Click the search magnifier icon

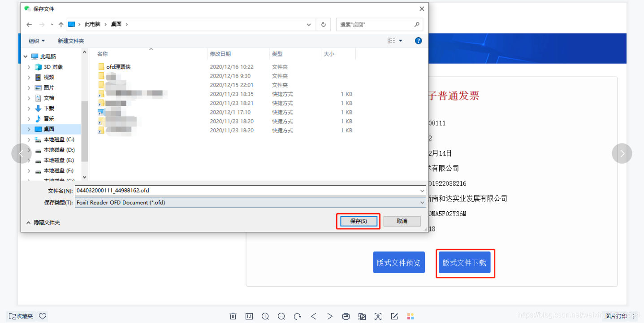coord(417,25)
